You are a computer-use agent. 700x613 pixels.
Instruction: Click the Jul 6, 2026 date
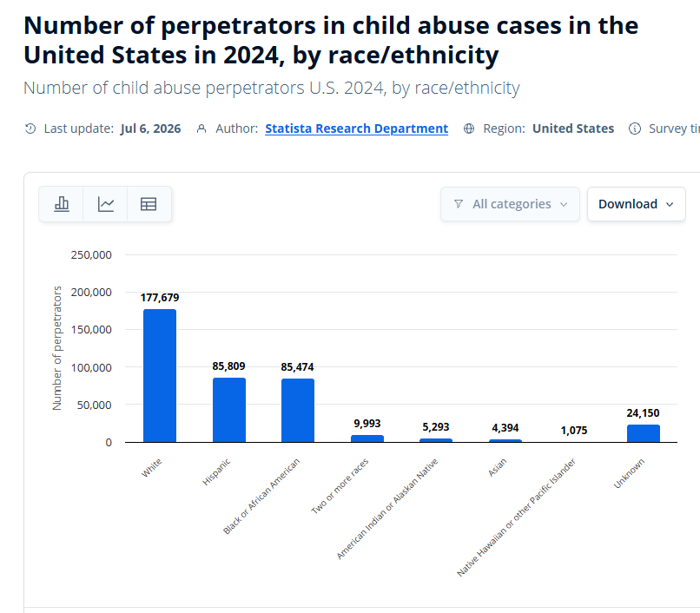point(150,129)
